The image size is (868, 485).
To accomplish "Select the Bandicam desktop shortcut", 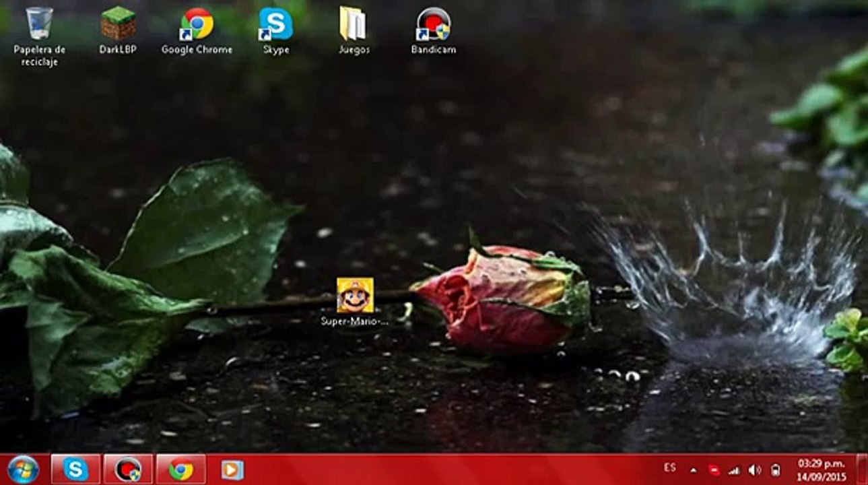I will pos(433,30).
